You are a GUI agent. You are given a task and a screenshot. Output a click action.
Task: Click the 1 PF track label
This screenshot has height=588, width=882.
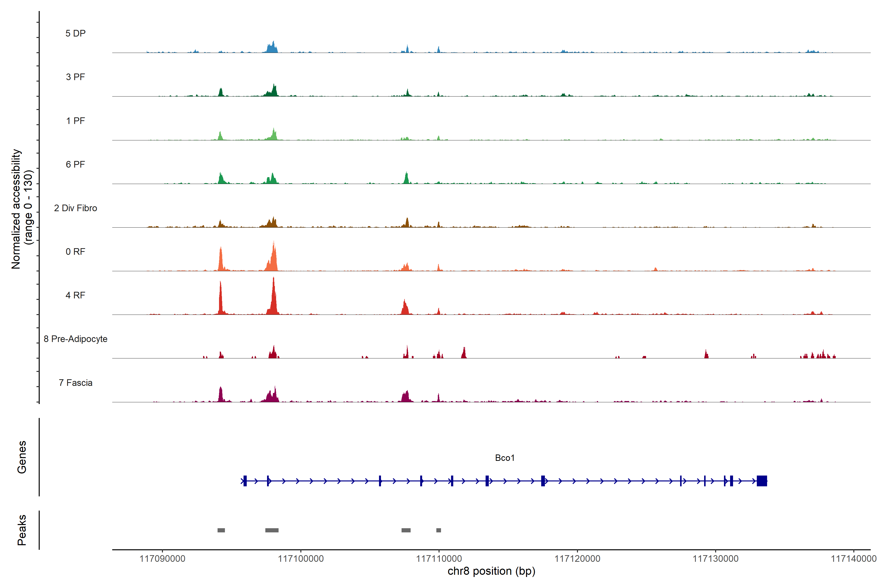(x=75, y=121)
